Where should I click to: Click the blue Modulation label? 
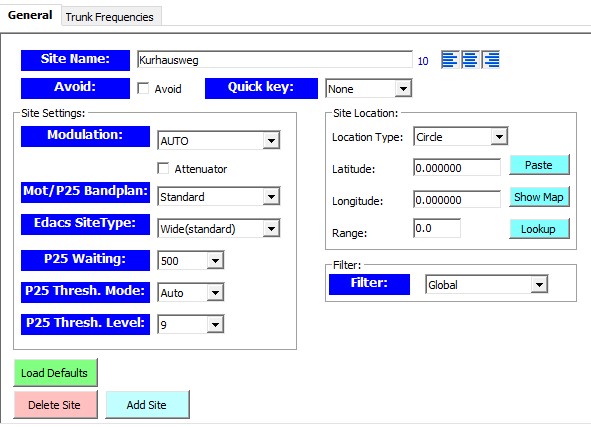(85, 136)
